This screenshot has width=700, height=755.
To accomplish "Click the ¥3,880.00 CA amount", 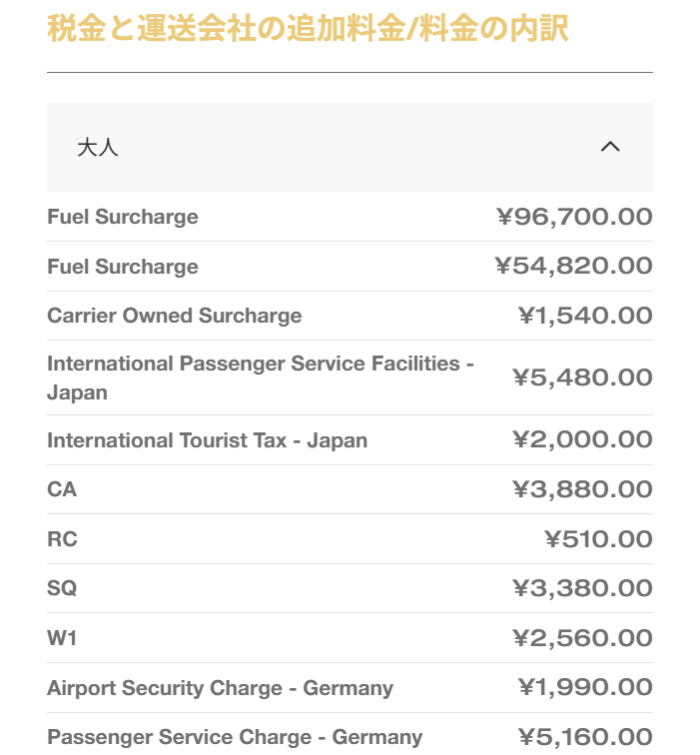I will [x=582, y=489].
